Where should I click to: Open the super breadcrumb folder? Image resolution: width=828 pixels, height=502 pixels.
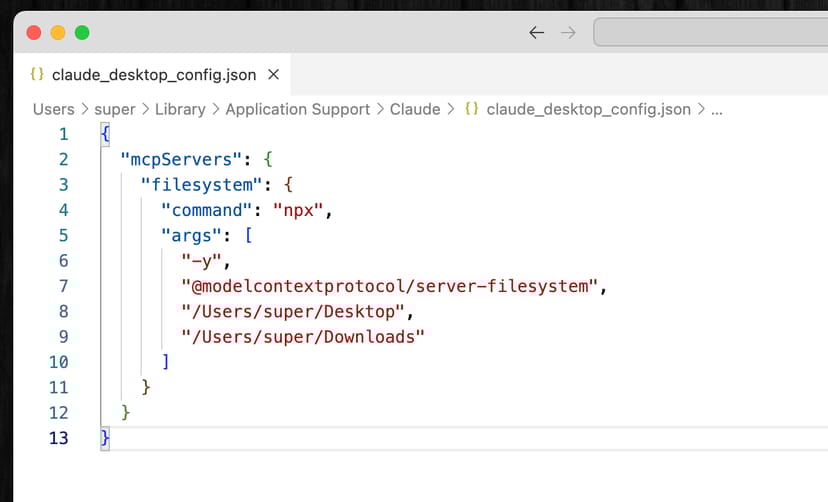click(114, 109)
